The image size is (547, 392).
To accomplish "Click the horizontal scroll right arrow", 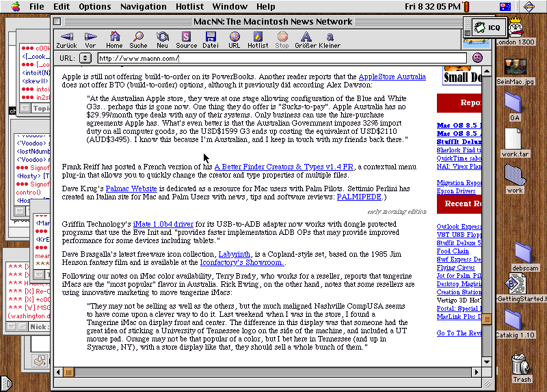I will click(477, 372).
